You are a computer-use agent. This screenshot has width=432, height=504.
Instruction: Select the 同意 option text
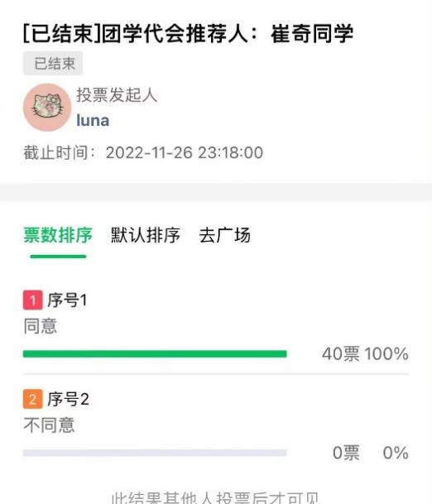[x=41, y=326]
